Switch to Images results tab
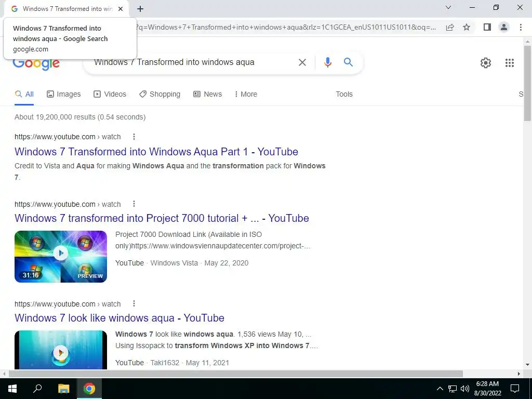532x399 pixels. [x=64, y=95]
